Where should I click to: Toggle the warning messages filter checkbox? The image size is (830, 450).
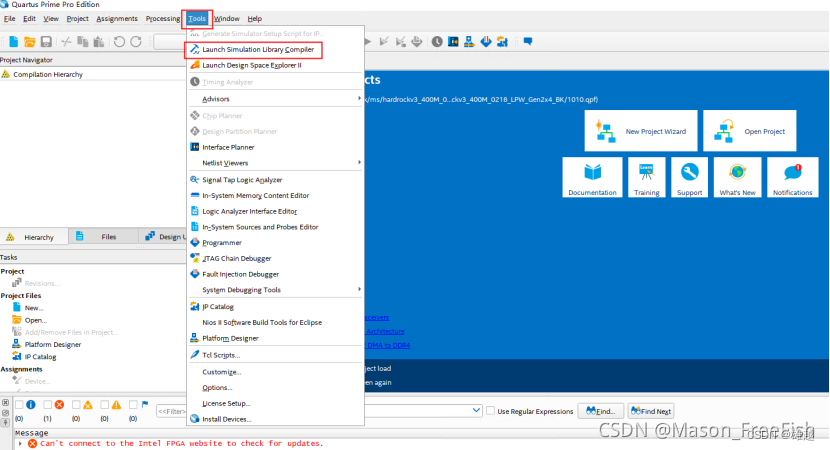click(x=105, y=405)
